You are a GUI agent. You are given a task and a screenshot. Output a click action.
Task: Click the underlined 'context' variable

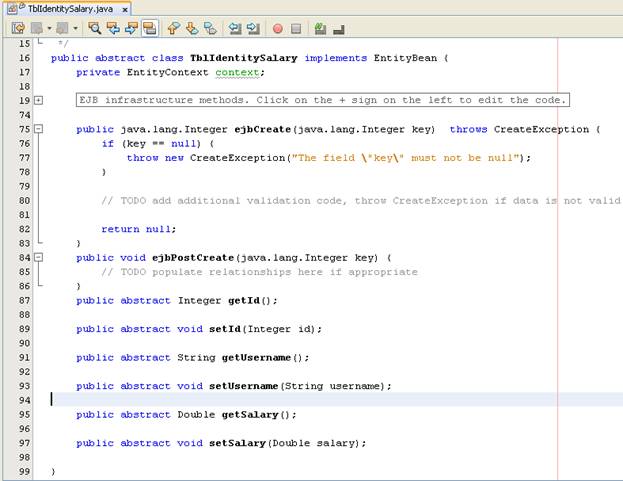237,72
